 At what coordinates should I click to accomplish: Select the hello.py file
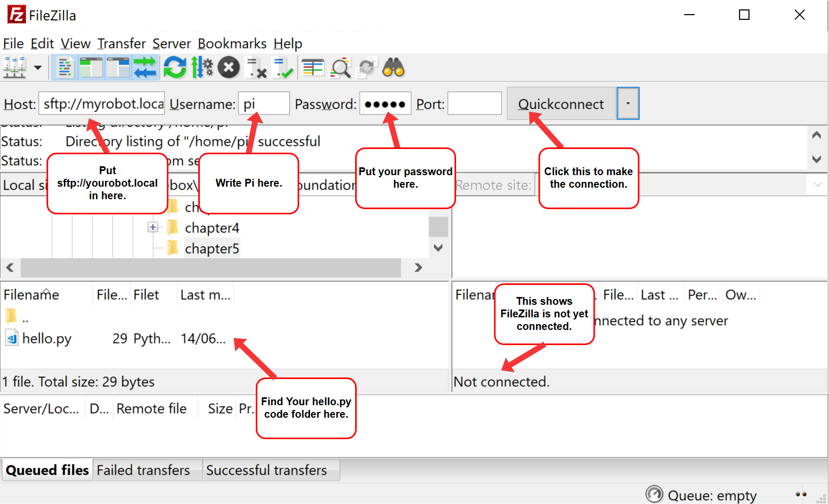coord(47,339)
